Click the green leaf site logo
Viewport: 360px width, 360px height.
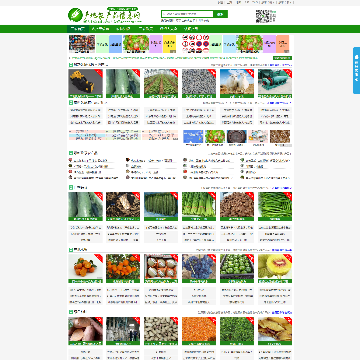(x=75, y=15)
